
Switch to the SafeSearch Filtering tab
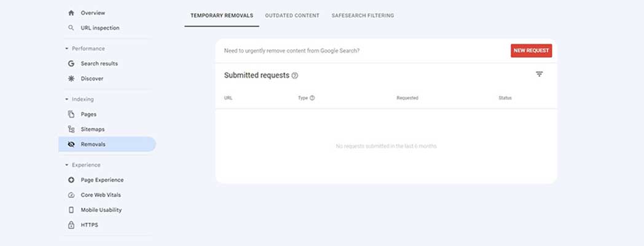click(363, 15)
